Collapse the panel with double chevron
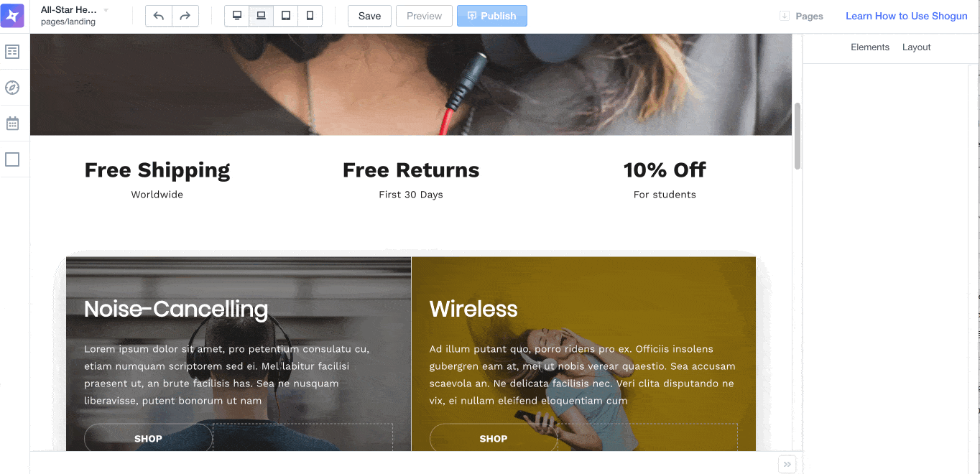 [x=787, y=465]
